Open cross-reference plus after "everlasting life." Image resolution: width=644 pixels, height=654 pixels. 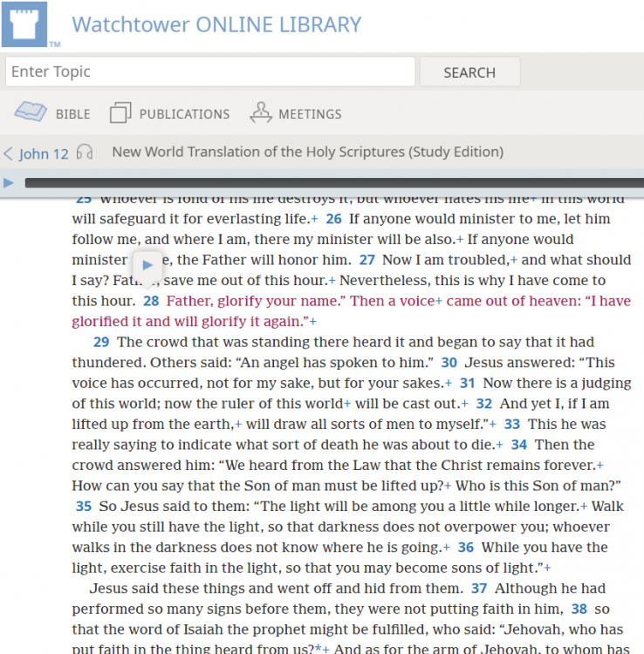point(314,219)
